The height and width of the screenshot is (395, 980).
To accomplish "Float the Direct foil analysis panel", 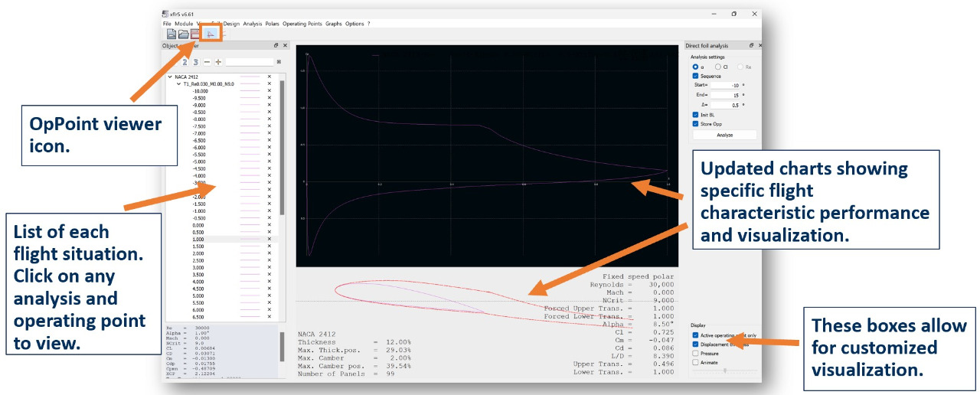I will 751,46.
